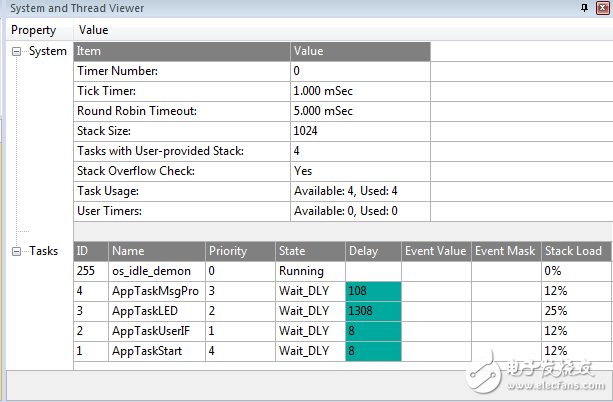
Task: Click the AppTaskUserIF delay cell
Action: click(373, 331)
